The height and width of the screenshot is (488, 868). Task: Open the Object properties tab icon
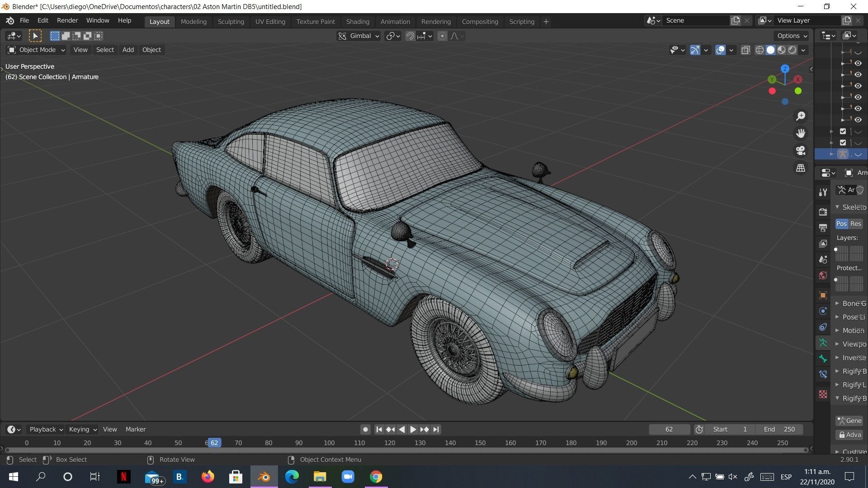(x=823, y=295)
